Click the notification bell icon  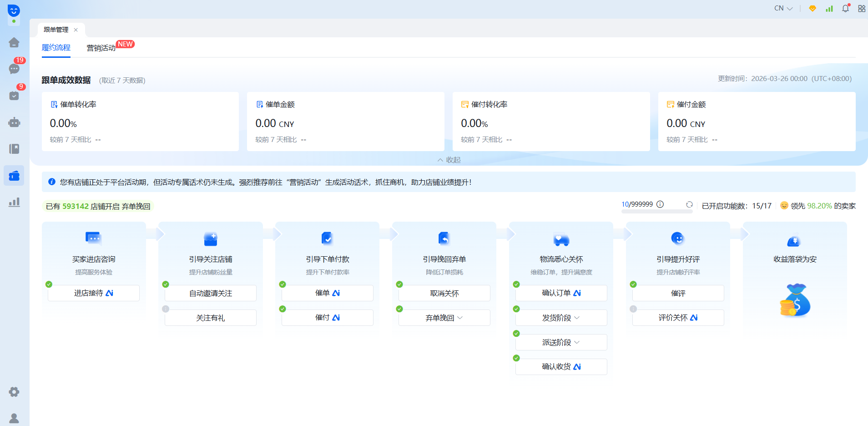click(845, 8)
